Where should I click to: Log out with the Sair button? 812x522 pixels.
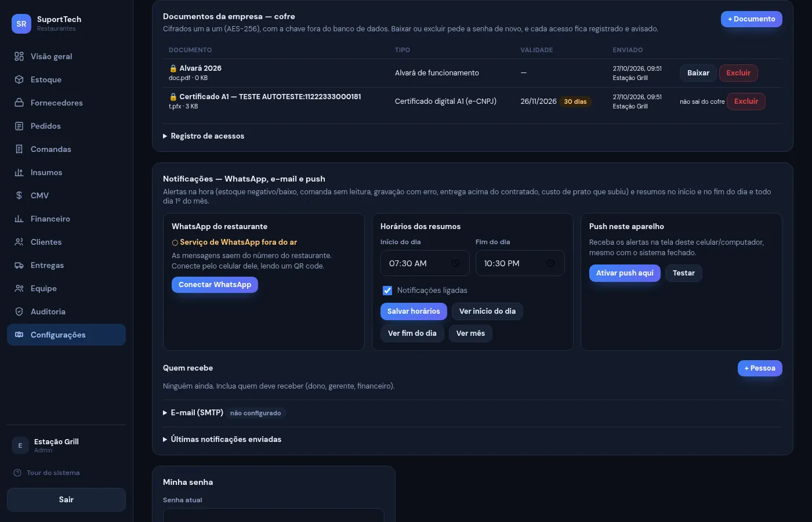point(66,500)
